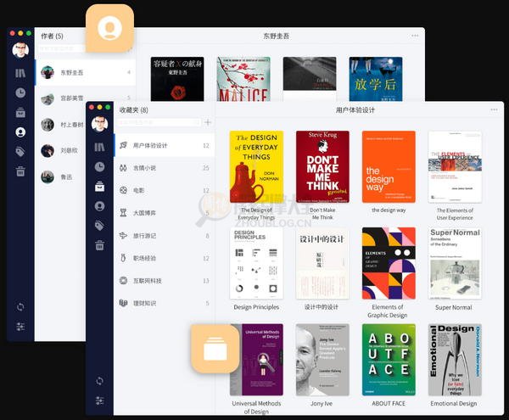
Task: Open more options in 东野圭吾 header
Action: point(415,36)
